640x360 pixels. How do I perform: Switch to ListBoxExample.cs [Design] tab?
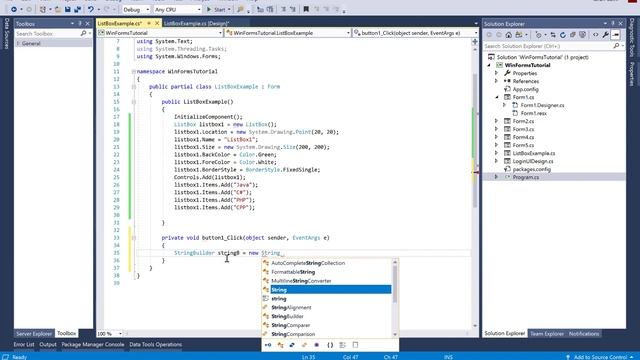[197, 24]
